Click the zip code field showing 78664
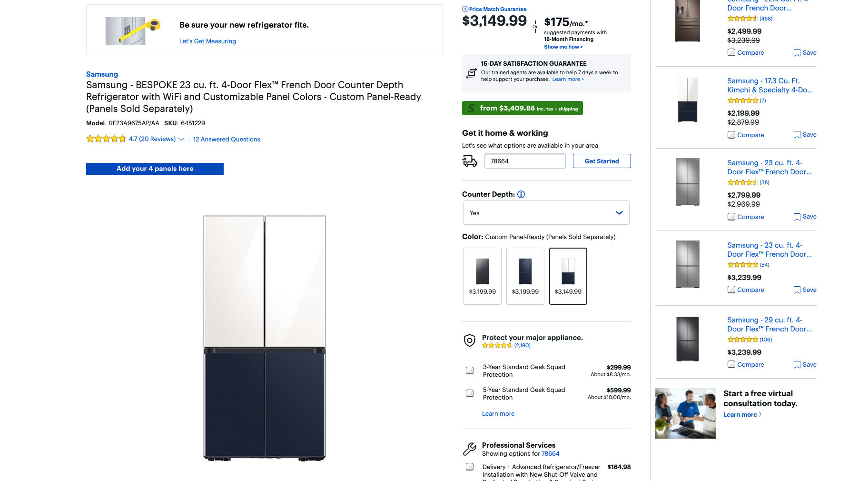 (x=525, y=161)
